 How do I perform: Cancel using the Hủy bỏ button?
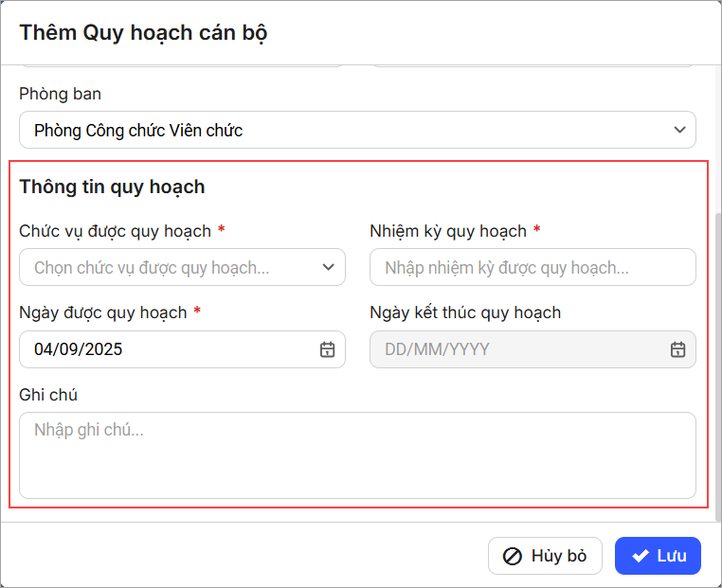[x=545, y=557]
